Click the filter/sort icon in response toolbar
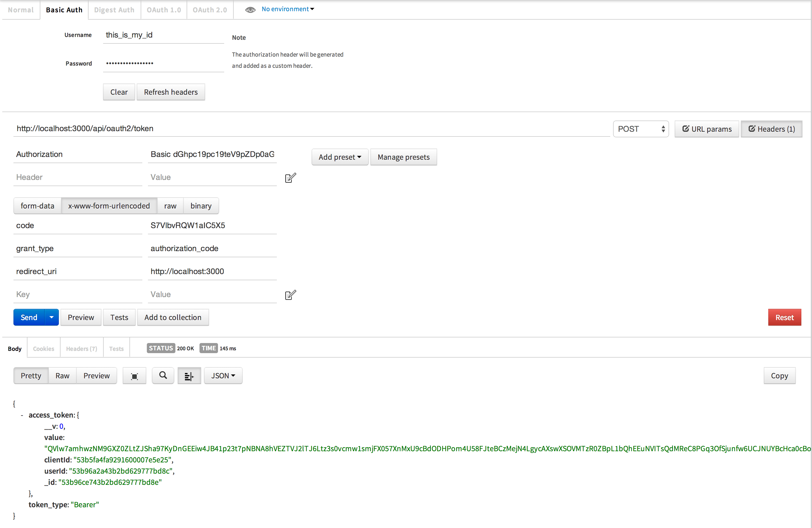812x528 pixels. pyautogui.click(x=188, y=375)
